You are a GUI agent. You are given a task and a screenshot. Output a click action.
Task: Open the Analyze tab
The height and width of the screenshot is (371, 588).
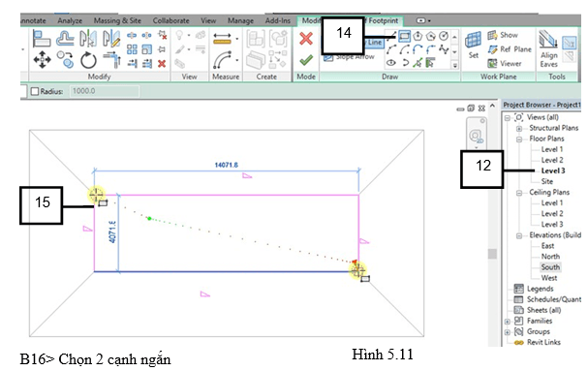(x=70, y=21)
